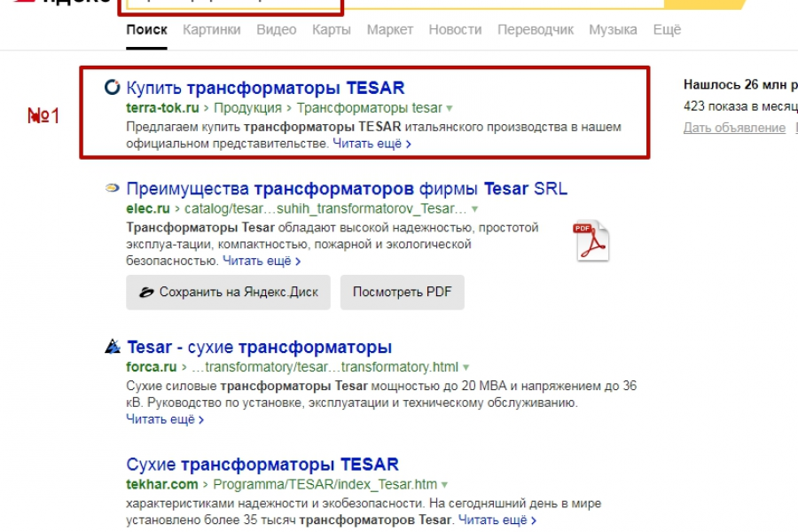Open result 'Tesar - сухие трансформаторы'
The height and width of the screenshot is (532, 798).
coord(259,347)
